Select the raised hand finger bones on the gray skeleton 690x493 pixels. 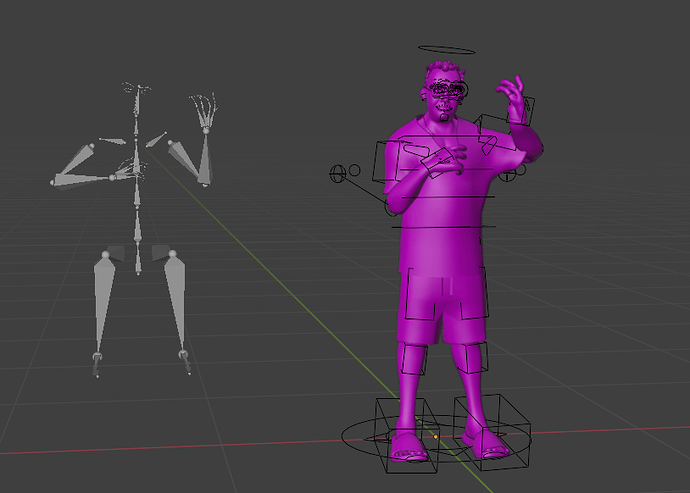coord(204,110)
